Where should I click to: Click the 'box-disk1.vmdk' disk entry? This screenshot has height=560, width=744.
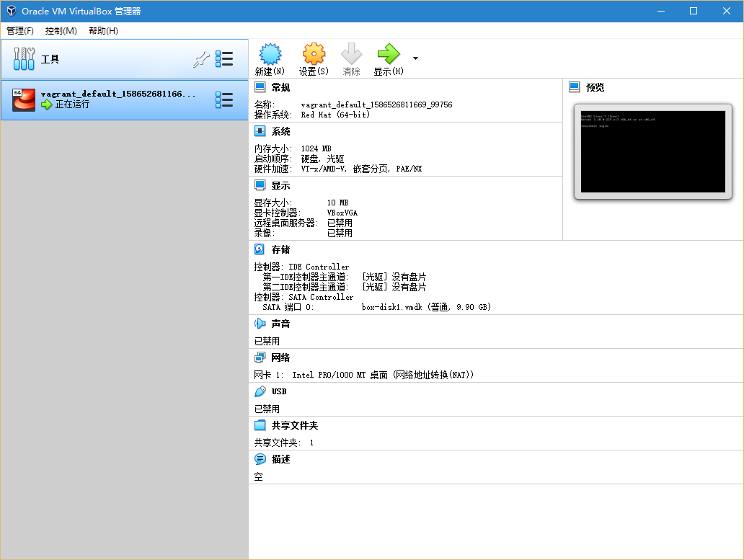[x=426, y=307]
